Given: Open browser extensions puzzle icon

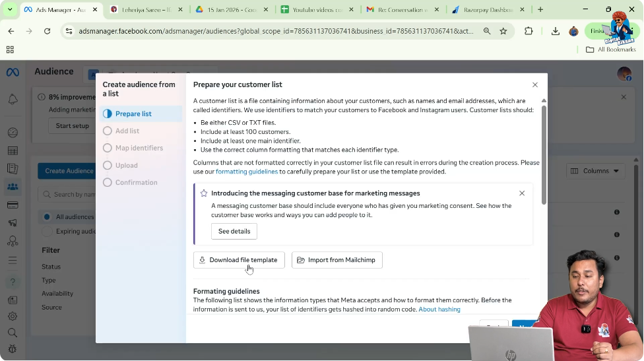Looking at the screenshot, I should (x=529, y=31).
